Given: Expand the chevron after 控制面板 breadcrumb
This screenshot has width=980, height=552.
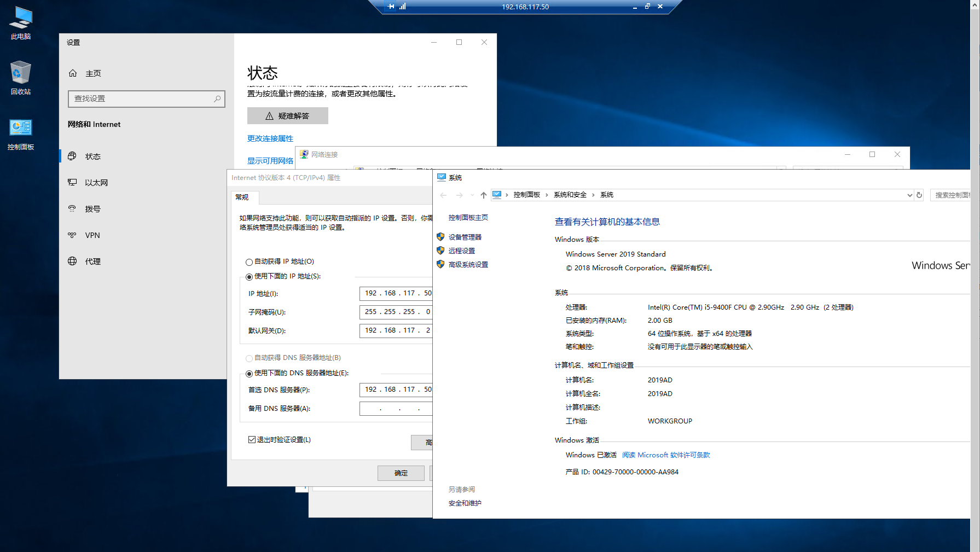Looking at the screenshot, I should coord(547,195).
